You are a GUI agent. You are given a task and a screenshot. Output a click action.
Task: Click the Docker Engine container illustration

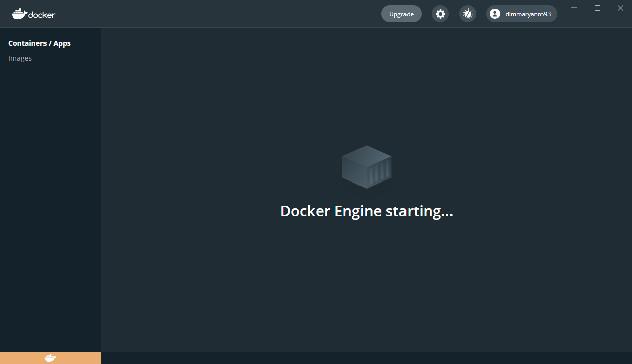[366, 168]
